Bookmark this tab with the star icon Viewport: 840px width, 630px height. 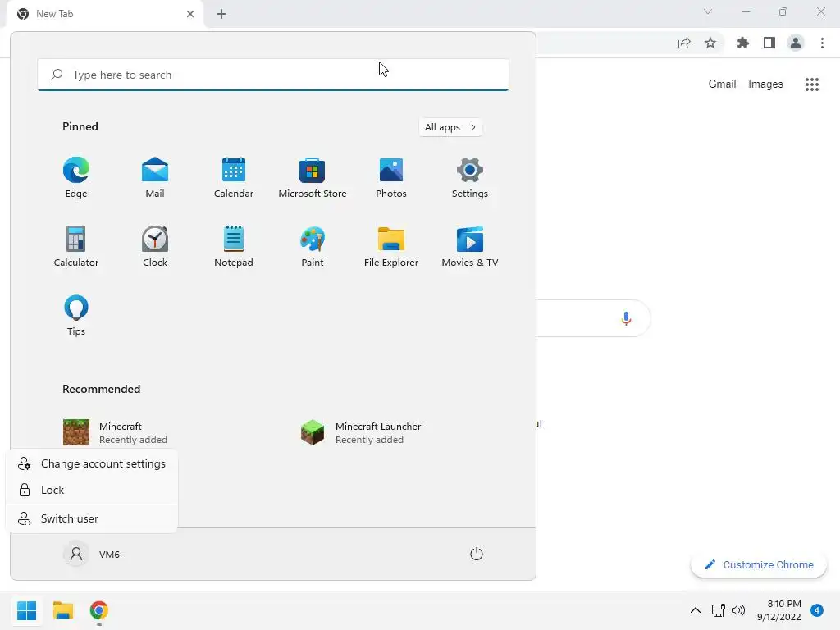coord(710,43)
